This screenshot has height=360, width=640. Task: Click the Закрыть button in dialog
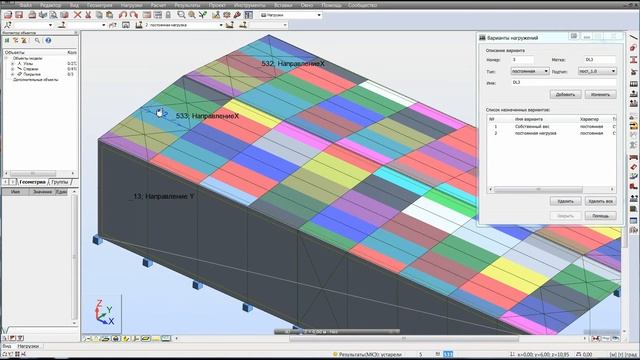pos(565,216)
